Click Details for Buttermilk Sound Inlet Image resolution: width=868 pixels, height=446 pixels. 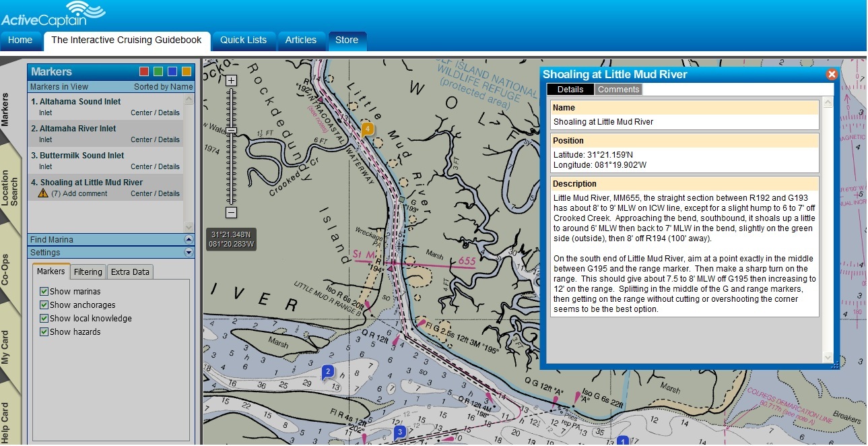coord(169,167)
